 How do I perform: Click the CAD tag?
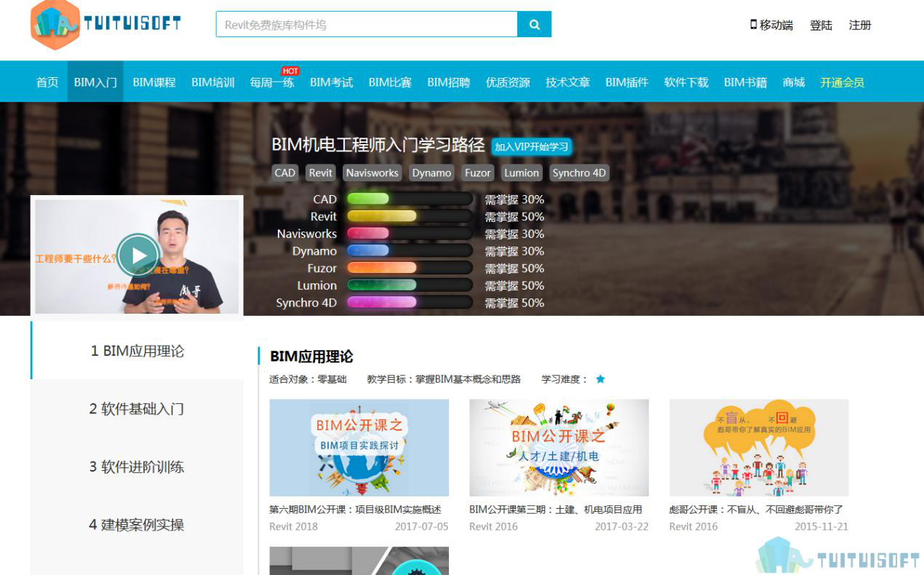pos(285,172)
